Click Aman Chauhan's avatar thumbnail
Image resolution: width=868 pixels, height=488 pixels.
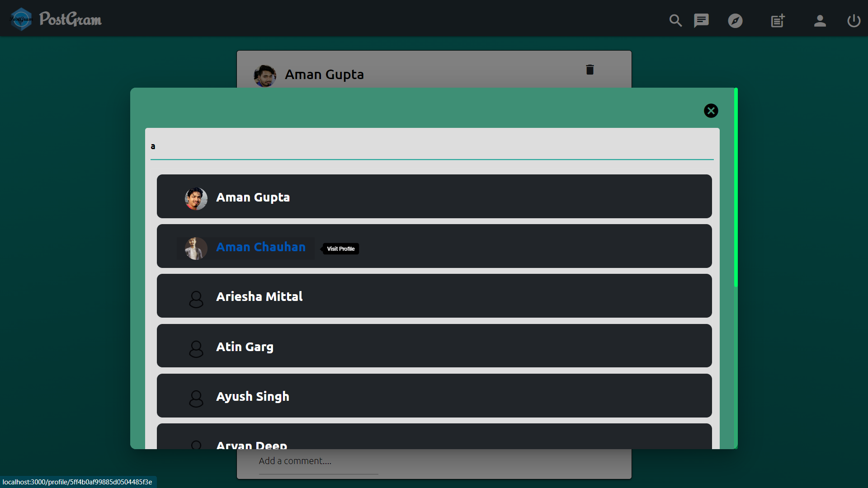(196, 248)
